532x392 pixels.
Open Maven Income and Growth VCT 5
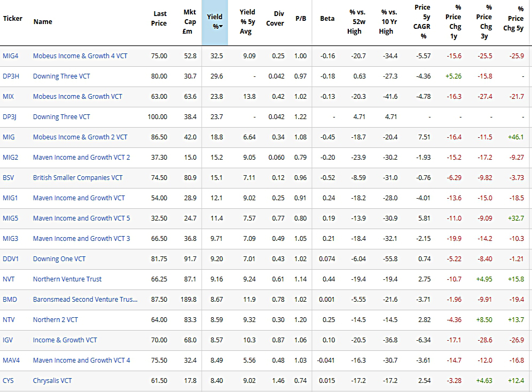pyautogui.click(x=81, y=218)
